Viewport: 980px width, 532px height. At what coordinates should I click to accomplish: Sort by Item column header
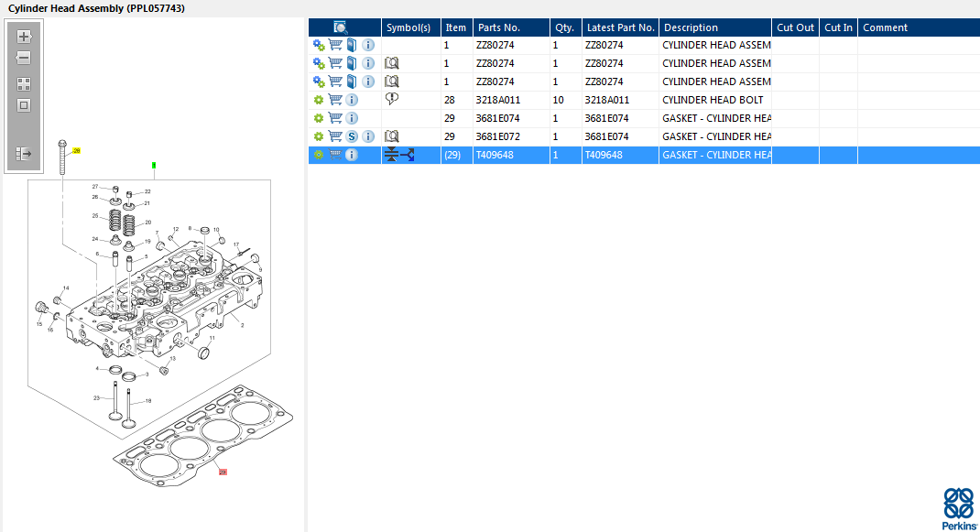coord(457,27)
